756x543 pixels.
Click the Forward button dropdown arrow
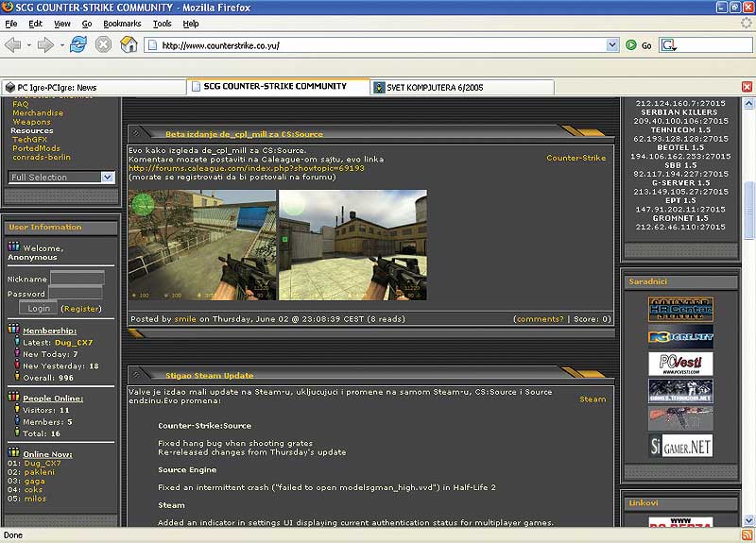(x=61, y=45)
